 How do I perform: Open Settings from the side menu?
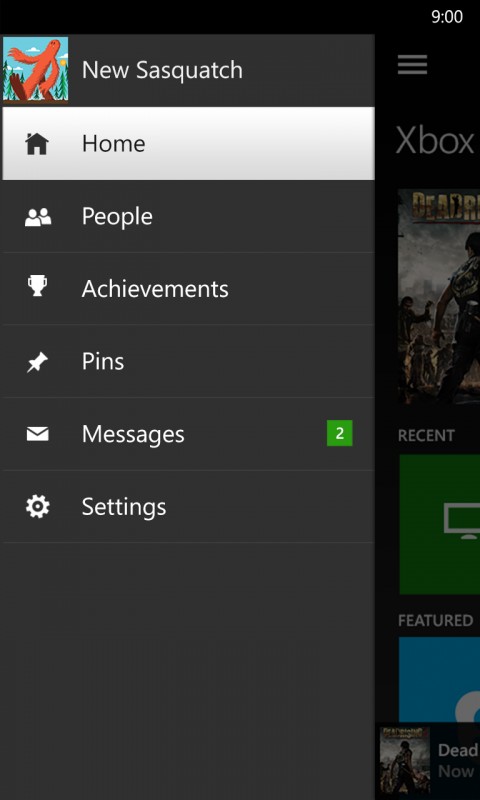tap(188, 507)
